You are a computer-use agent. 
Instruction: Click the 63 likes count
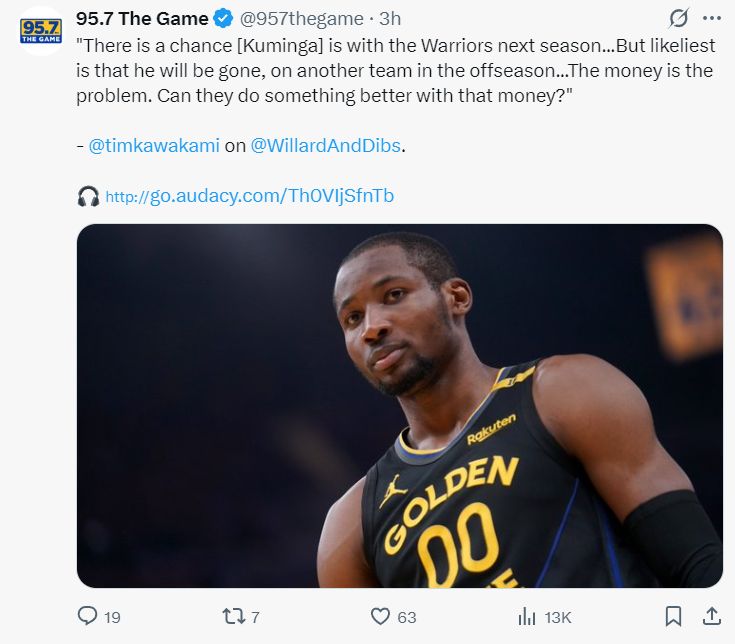tap(406, 617)
